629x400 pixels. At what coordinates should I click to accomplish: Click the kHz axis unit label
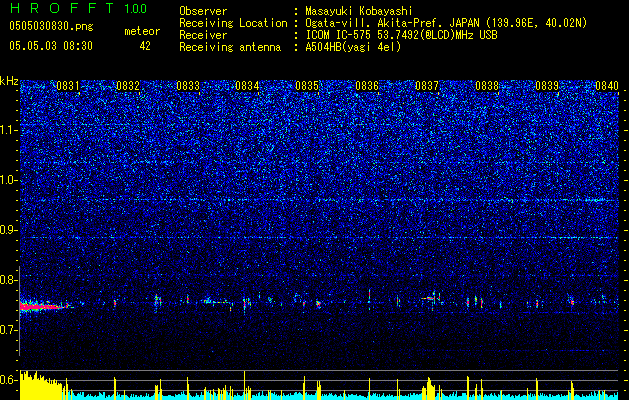click(x=9, y=81)
